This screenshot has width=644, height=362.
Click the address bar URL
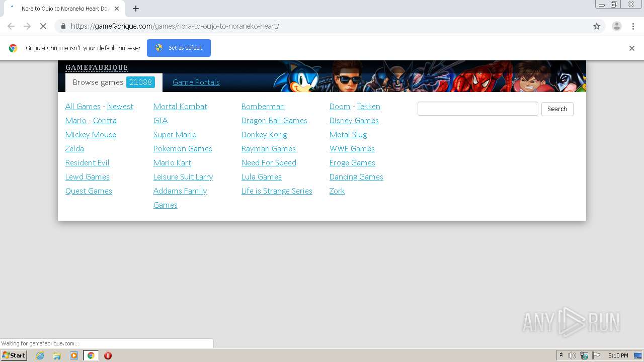pyautogui.click(x=175, y=26)
